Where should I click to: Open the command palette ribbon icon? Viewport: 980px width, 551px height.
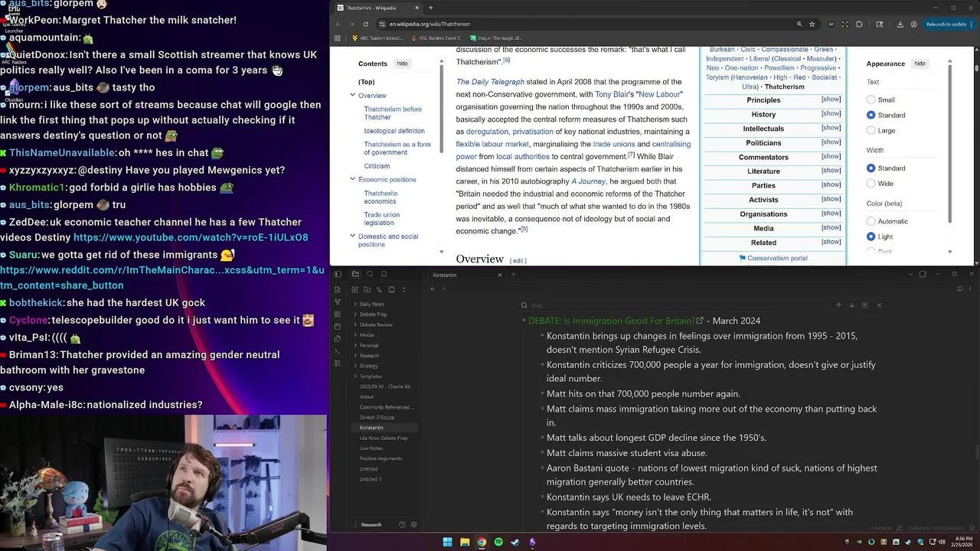pos(338,350)
